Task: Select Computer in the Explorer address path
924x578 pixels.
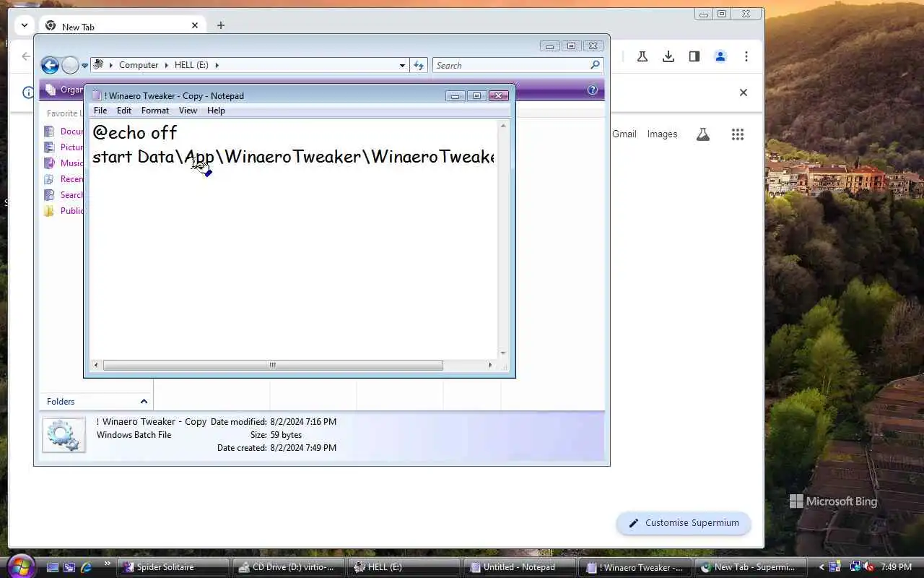Action: click(139, 65)
